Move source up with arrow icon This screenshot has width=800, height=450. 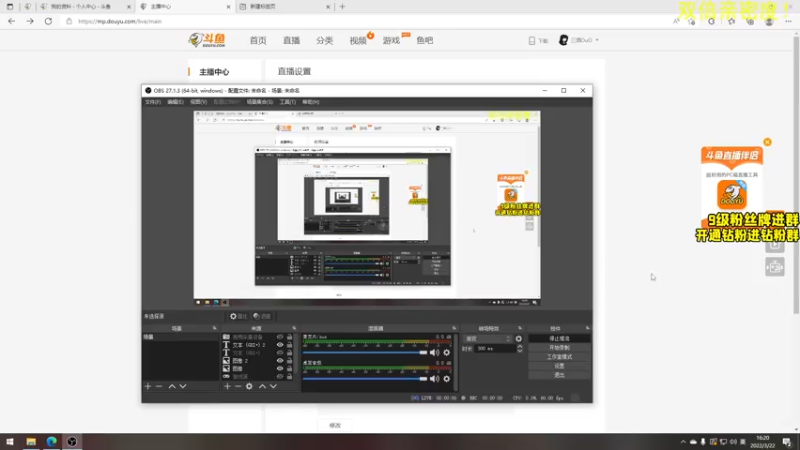coord(262,386)
